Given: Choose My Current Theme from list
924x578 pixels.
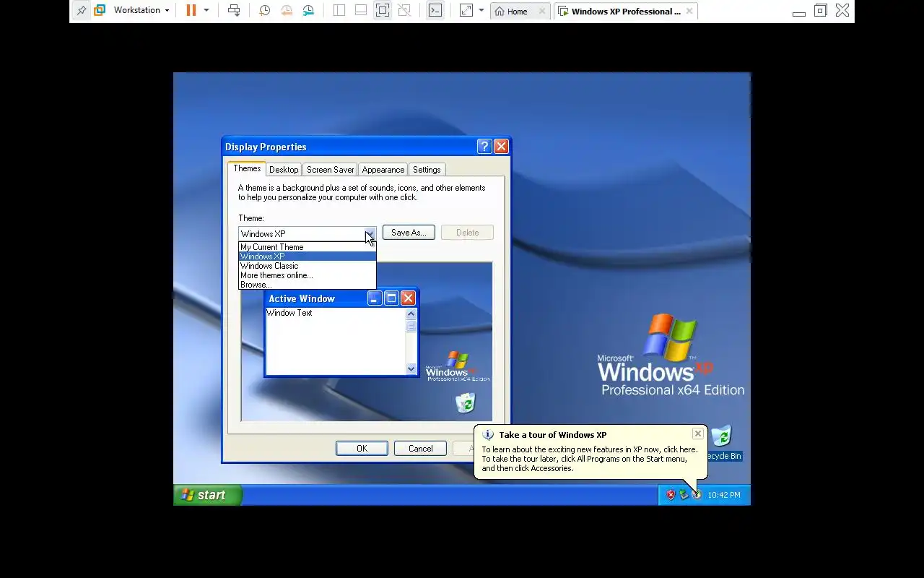Looking at the screenshot, I should 308,247.
